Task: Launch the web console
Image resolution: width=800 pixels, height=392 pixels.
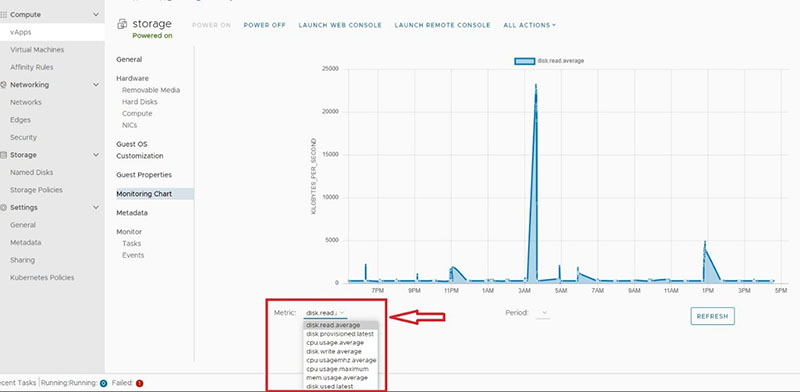Action: [340, 25]
